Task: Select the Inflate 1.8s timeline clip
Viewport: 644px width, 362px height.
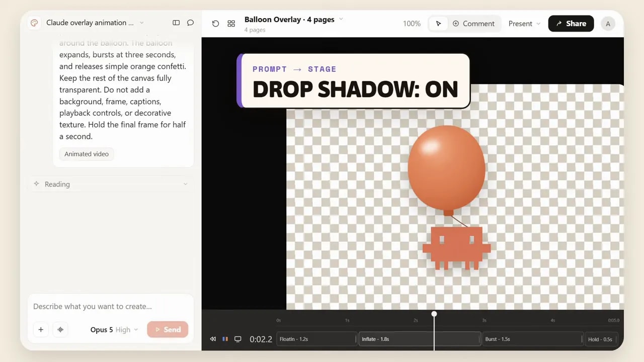Action: tap(420, 339)
